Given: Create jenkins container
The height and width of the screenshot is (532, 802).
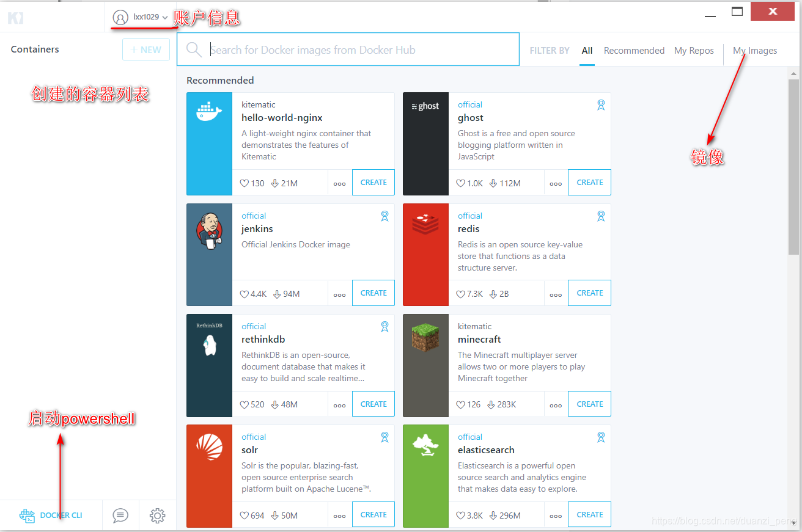Looking at the screenshot, I should [373, 293].
